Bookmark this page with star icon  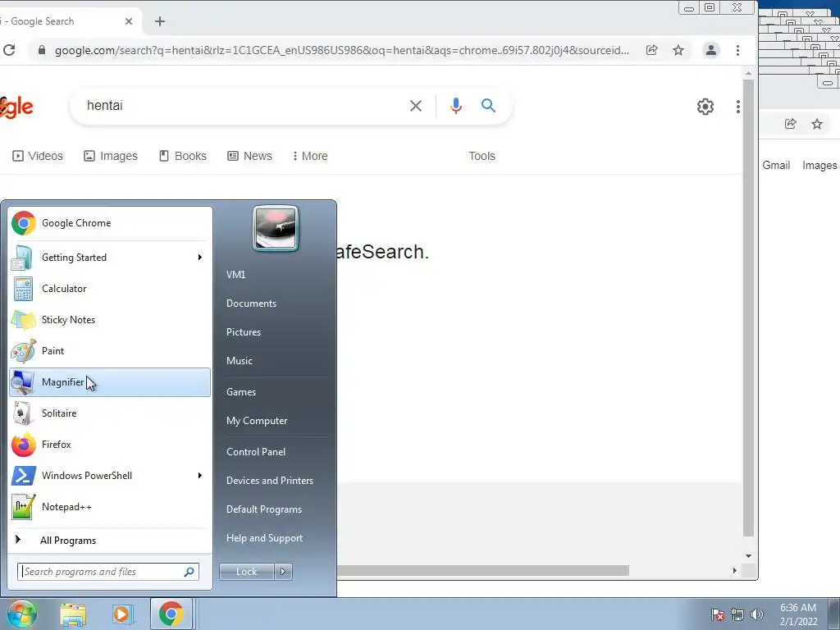click(x=678, y=50)
